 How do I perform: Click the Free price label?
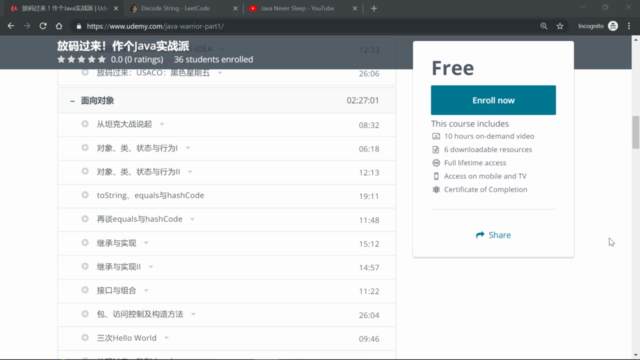(x=453, y=68)
